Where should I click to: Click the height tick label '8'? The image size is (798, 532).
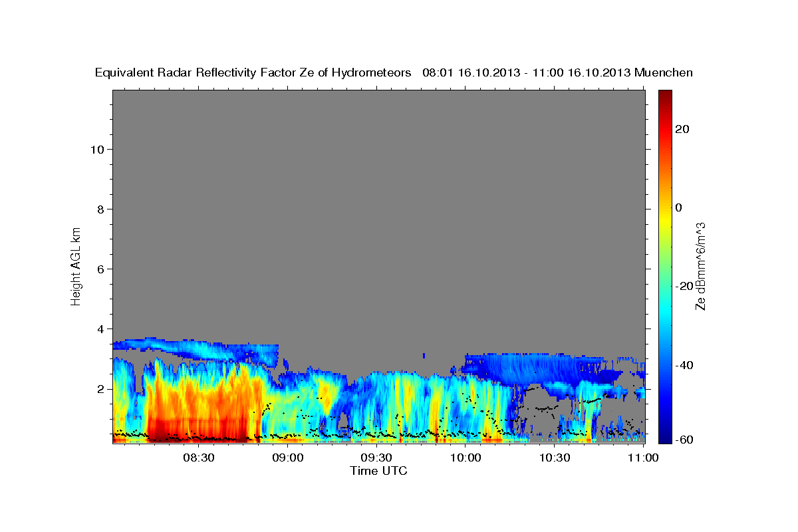click(101, 209)
